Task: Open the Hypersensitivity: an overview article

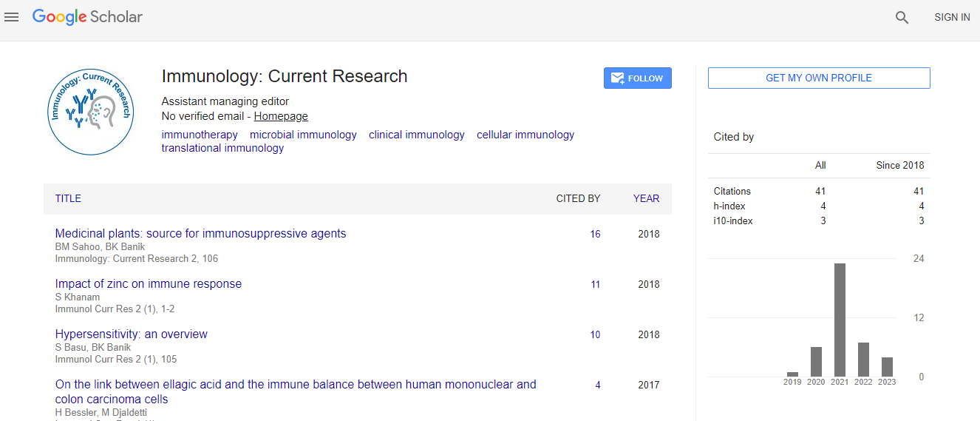Action: 131,334
